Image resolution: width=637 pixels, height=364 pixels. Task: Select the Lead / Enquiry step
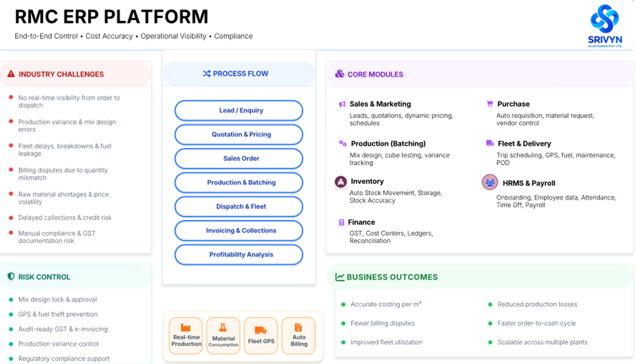239,110
